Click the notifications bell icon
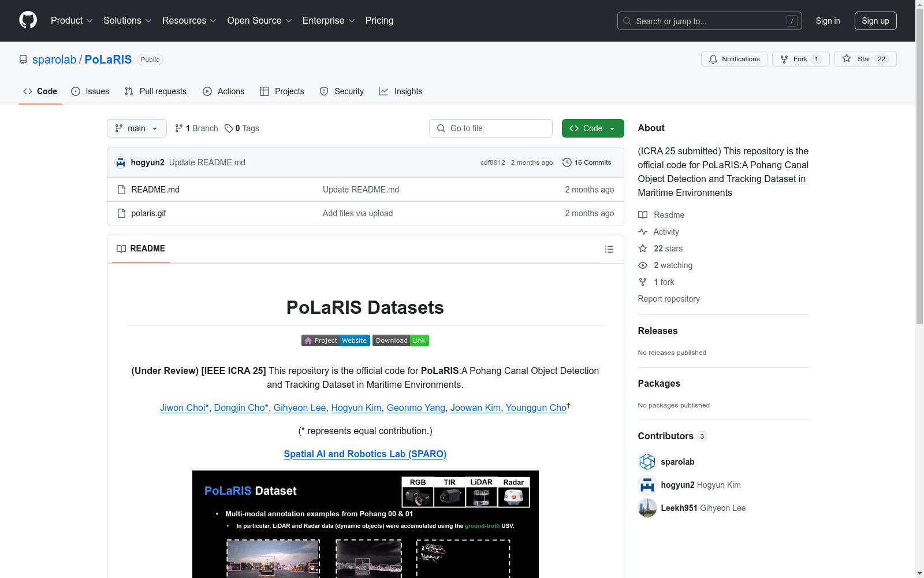The height and width of the screenshot is (578, 924). [x=713, y=59]
